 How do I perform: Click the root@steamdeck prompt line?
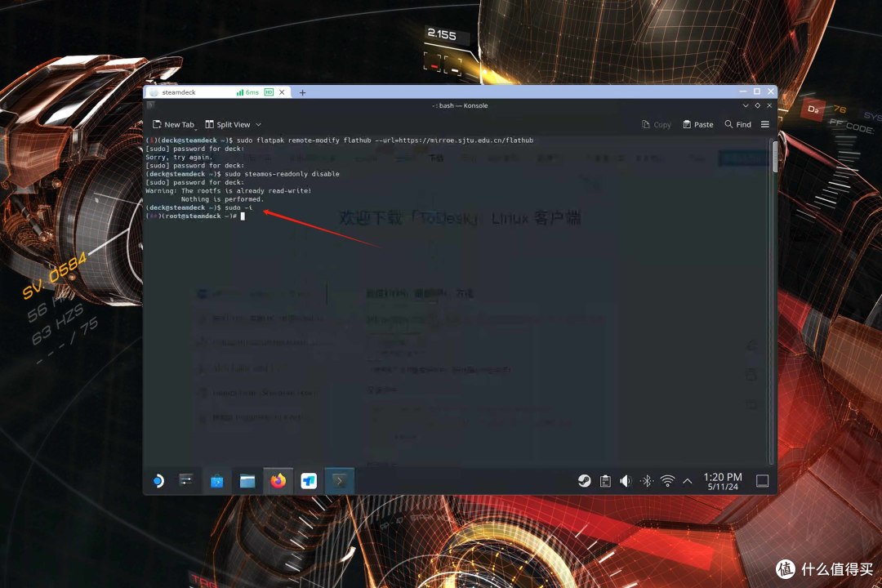(x=195, y=216)
